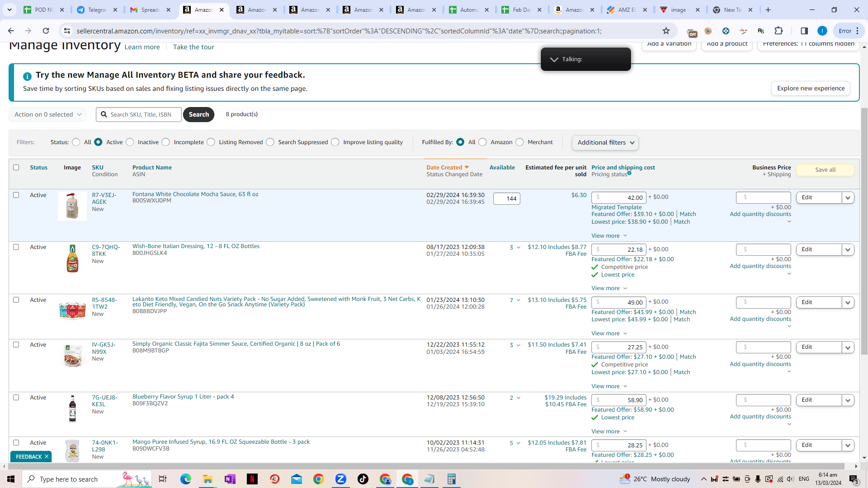This screenshot has height=488, width=868.
Task: Click Save all button in table header
Action: click(825, 170)
